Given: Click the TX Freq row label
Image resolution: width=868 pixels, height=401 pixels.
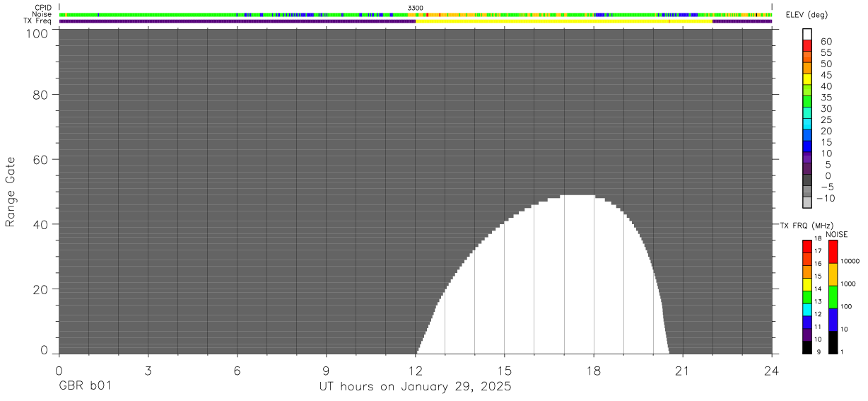Looking at the screenshot, I should tap(39, 21).
